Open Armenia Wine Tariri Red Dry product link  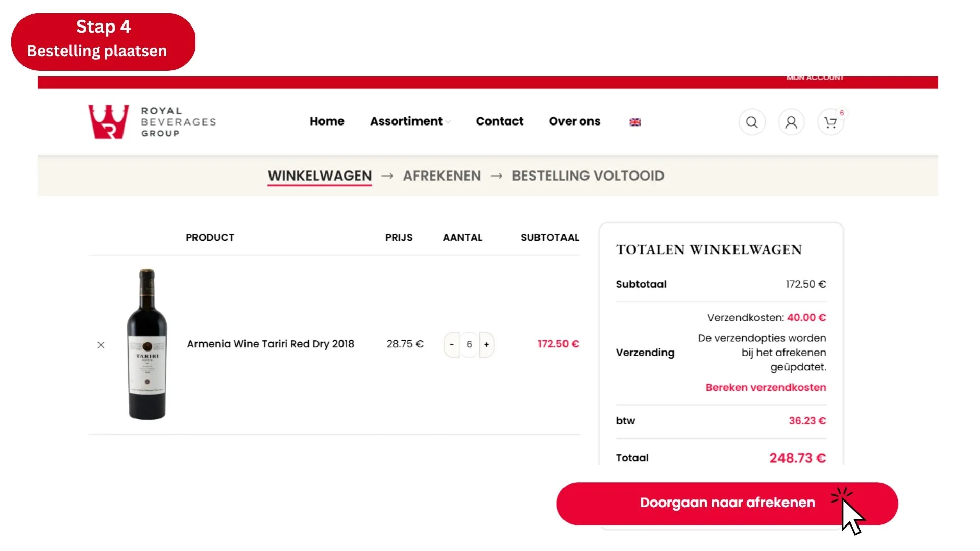(x=271, y=344)
